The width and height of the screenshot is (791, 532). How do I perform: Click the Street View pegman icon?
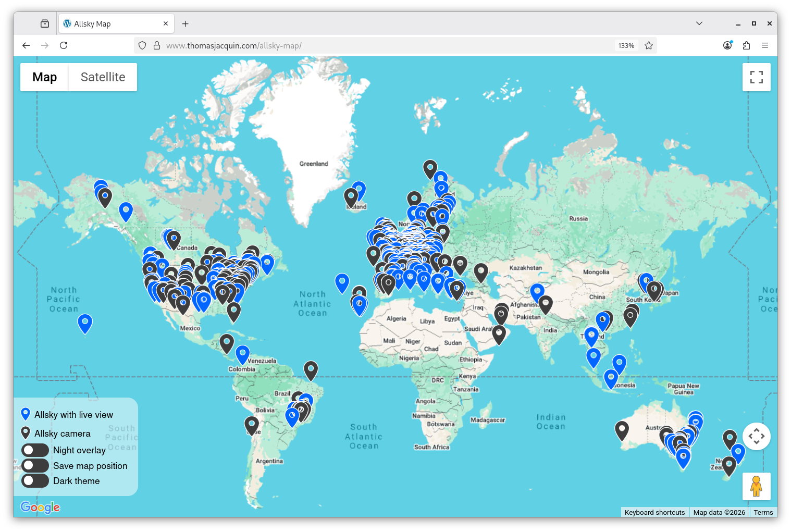pos(756,486)
